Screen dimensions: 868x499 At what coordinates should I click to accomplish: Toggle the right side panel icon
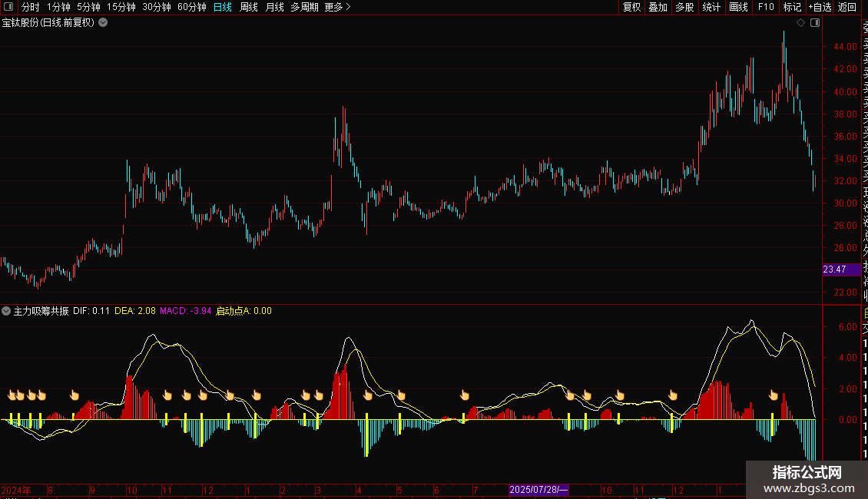tap(815, 23)
